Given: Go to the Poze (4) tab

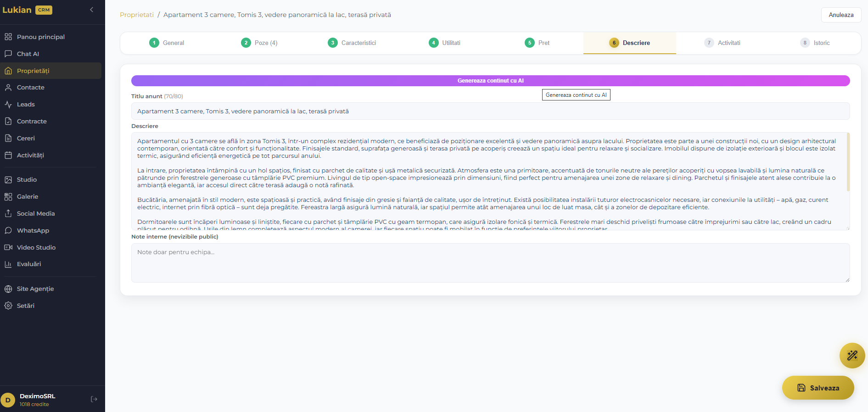Looking at the screenshot, I should click(259, 43).
